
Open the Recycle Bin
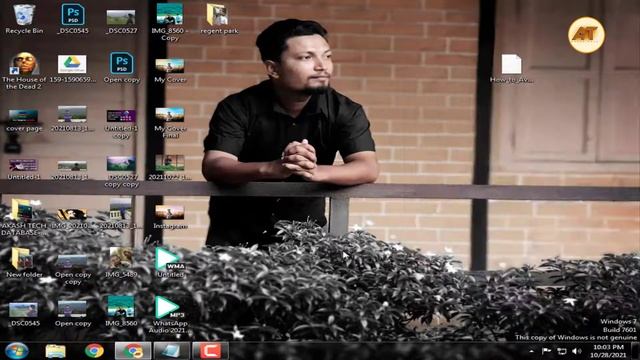[24, 19]
